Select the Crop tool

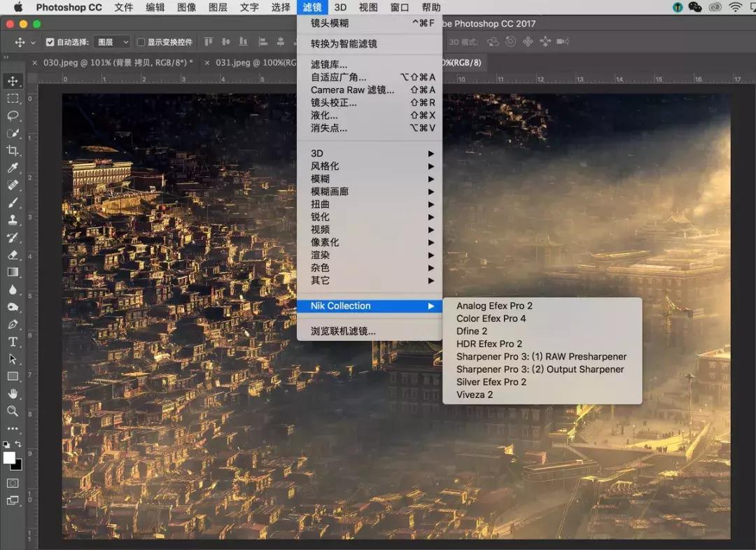point(13,150)
